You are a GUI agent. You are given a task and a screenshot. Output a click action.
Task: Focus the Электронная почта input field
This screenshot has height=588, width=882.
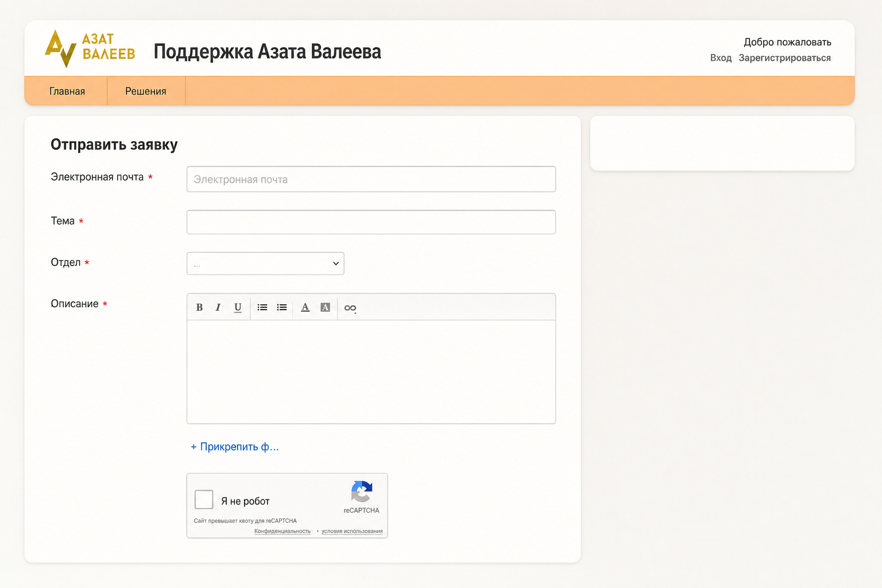click(371, 179)
